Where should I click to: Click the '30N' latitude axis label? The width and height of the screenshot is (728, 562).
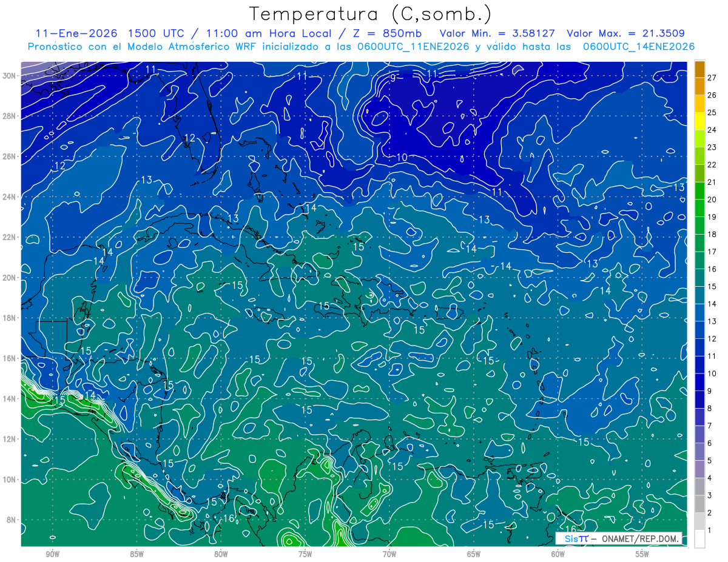[x=10, y=76]
